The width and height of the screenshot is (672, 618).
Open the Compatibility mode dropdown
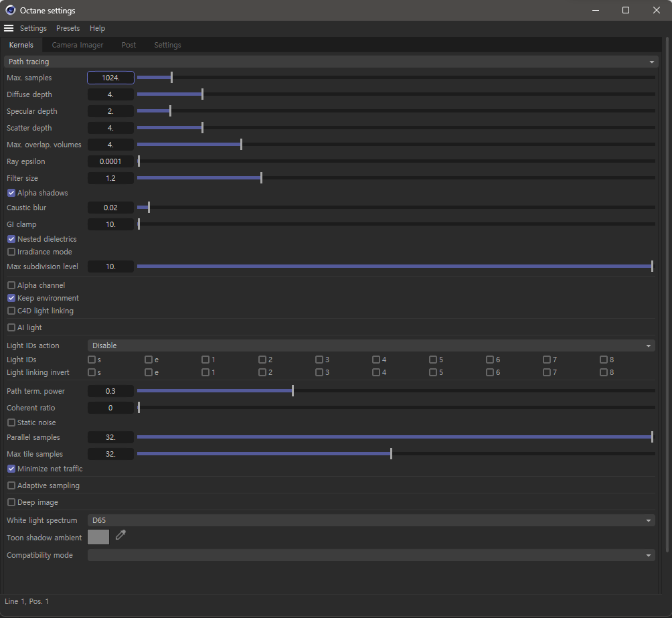pos(371,555)
